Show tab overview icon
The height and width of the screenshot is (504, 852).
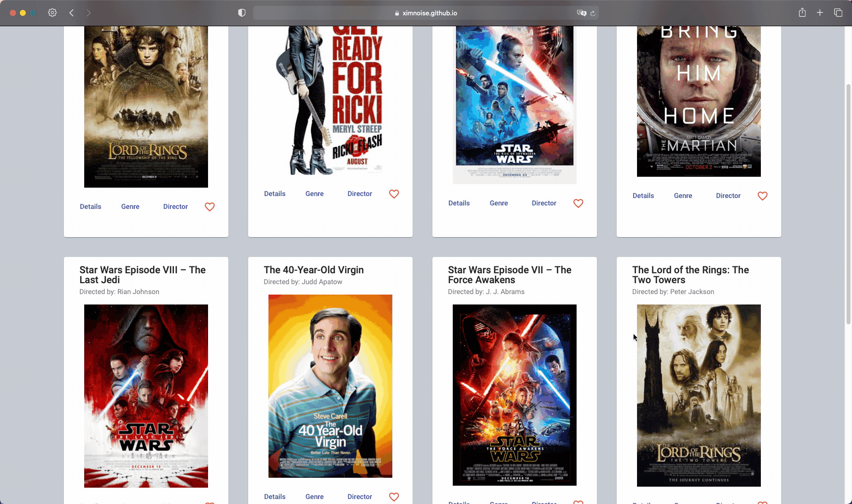coord(838,13)
